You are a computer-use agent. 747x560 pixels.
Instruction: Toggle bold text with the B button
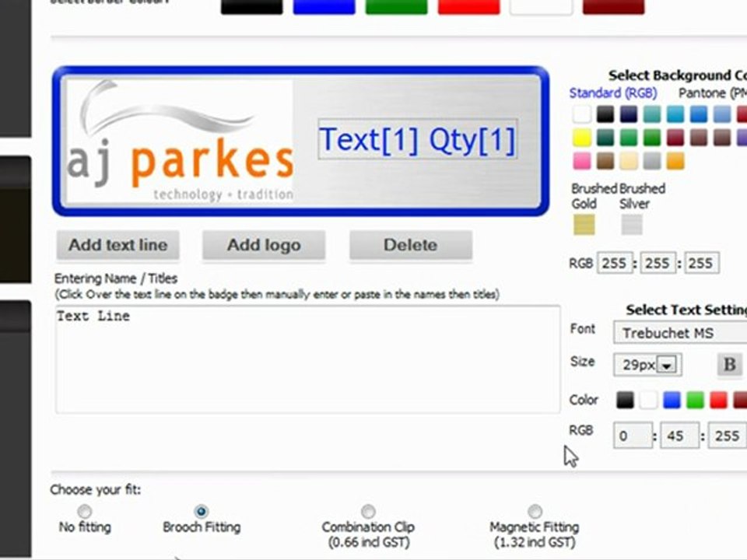point(729,365)
